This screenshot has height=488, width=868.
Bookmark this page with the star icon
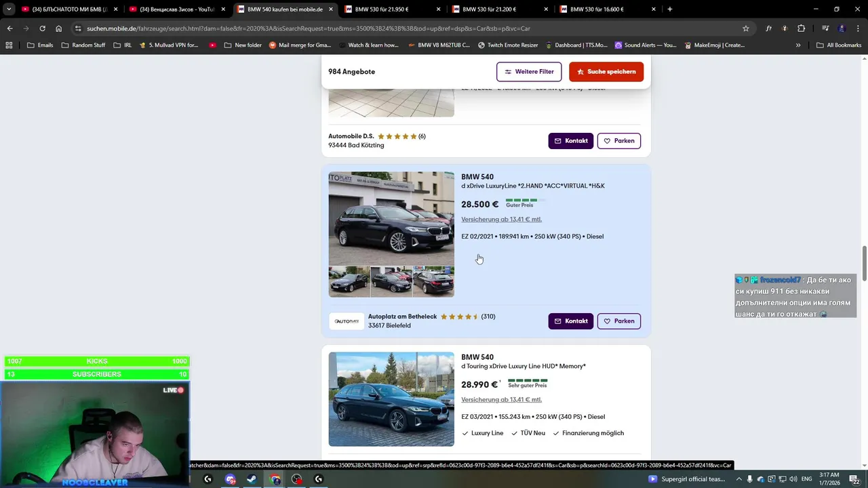746,28
